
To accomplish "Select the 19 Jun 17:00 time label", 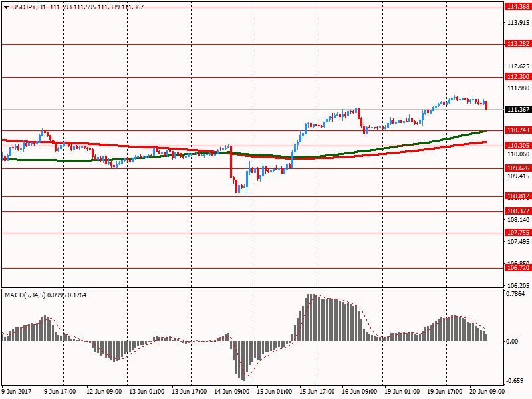I will coord(445,392).
